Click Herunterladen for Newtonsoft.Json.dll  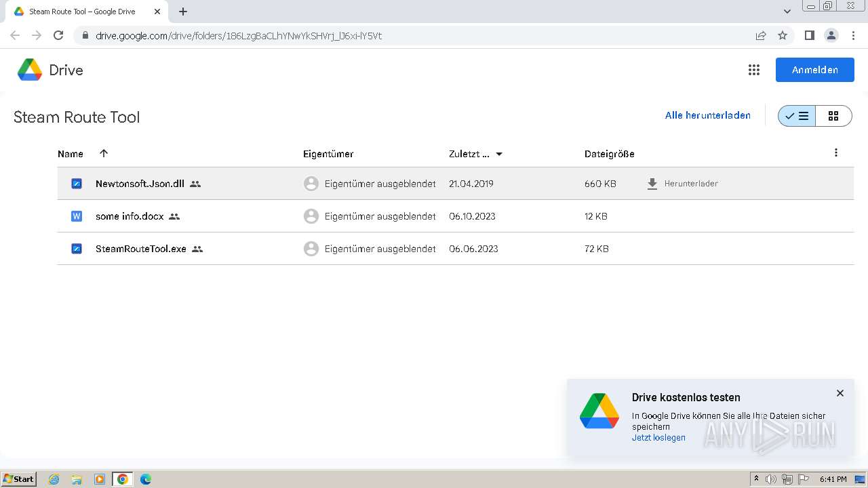682,184
